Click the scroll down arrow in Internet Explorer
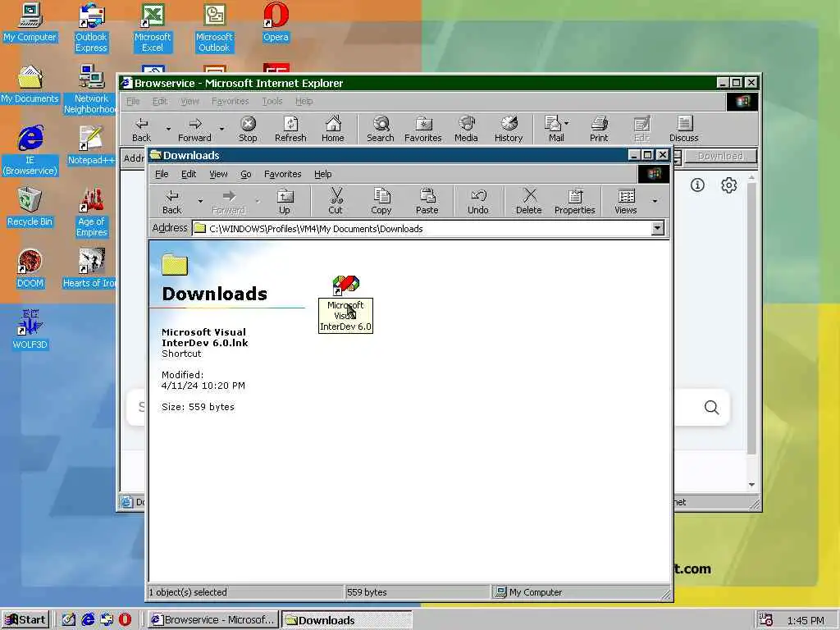840x630 pixels. click(x=751, y=484)
